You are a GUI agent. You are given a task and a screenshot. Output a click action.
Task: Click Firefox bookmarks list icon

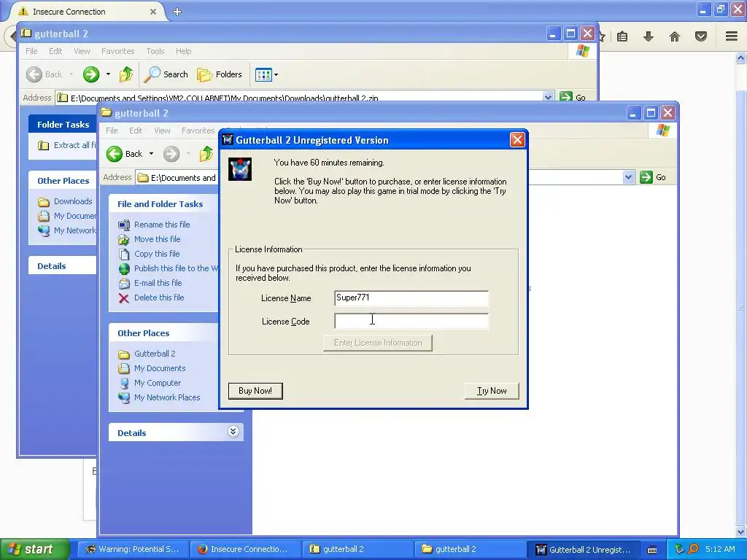point(622,36)
